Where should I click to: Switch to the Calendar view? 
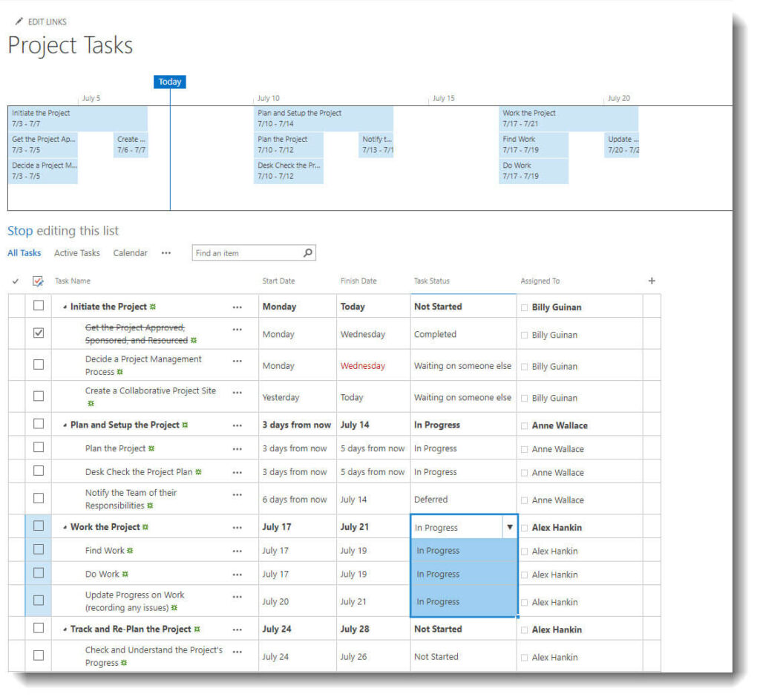pyautogui.click(x=130, y=253)
